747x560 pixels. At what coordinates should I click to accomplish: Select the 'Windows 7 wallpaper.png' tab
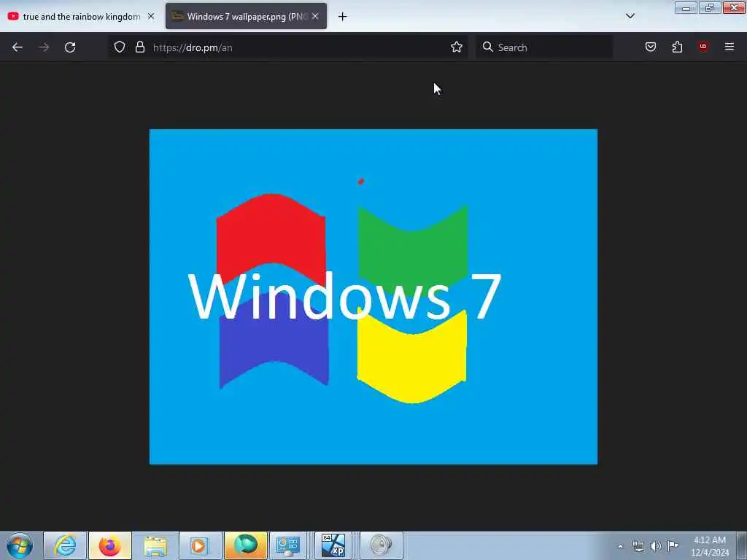(x=247, y=16)
